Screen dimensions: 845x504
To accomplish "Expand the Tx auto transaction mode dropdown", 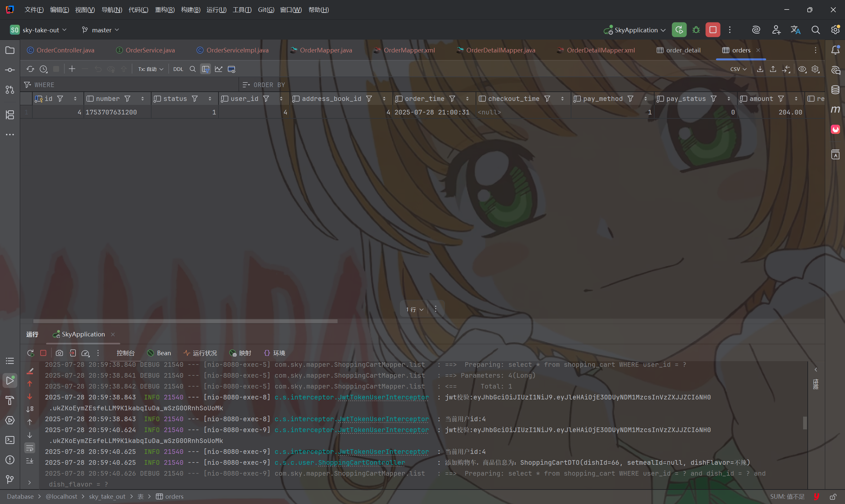I will point(151,69).
